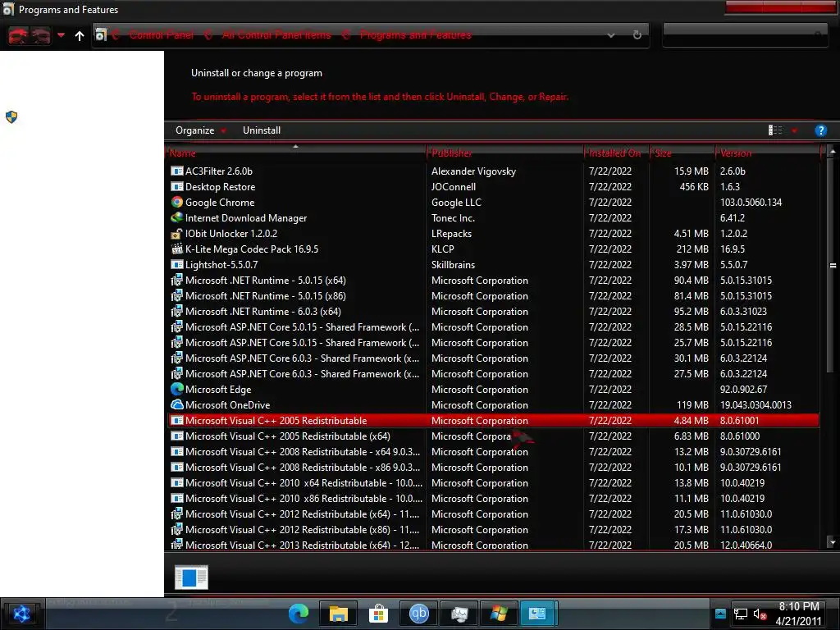Sort by Size column header

(682, 153)
